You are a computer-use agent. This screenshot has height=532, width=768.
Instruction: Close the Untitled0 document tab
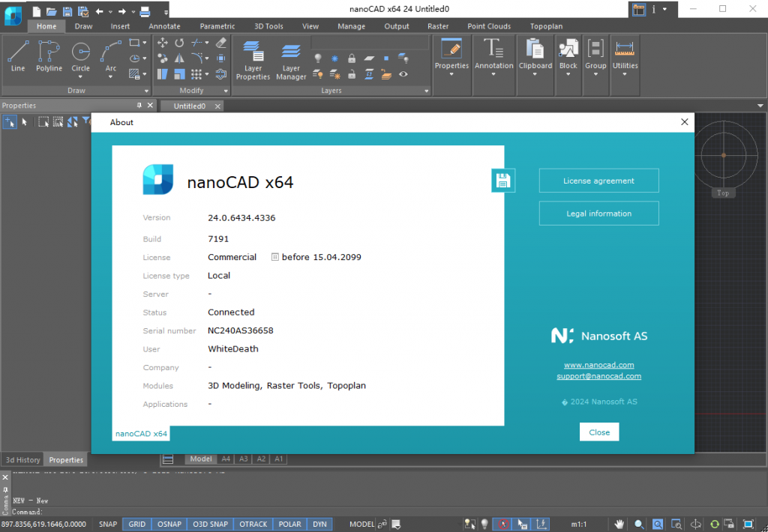point(217,106)
